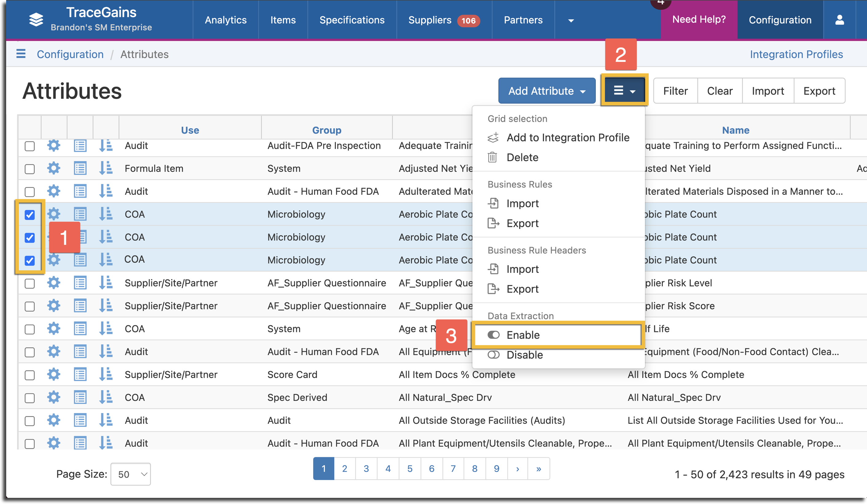Viewport: 867px width, 504px height.
Task: Open list icon in Adulterated Materials row
Action: tap(80, 191)
